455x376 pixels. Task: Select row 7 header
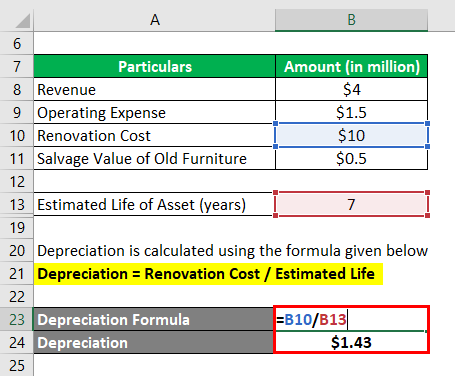(x=17, y=66)
